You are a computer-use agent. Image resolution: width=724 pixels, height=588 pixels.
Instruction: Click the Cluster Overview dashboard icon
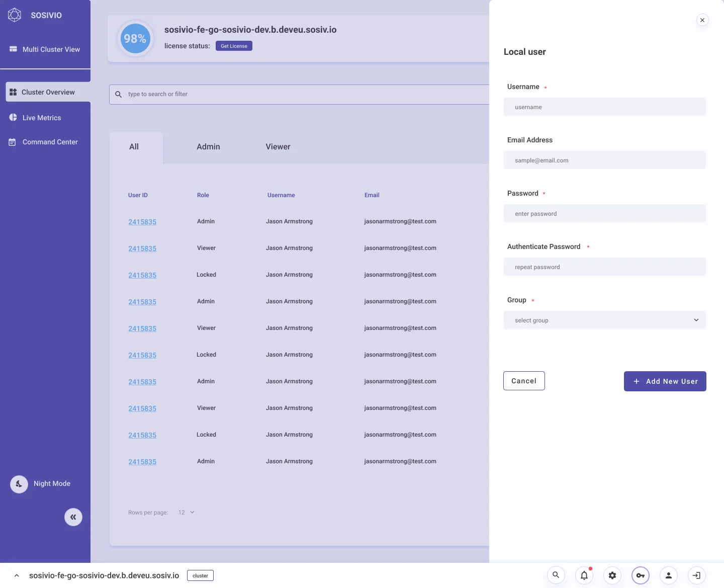(x=13, y=92)
